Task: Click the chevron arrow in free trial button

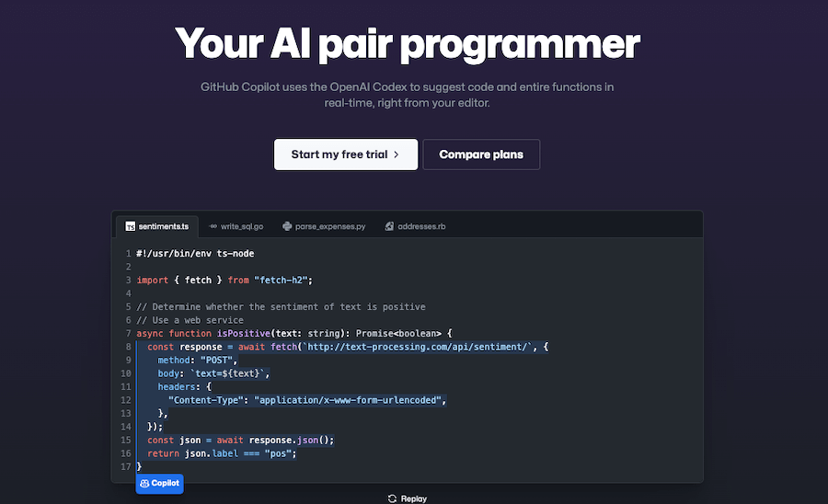Action: click(x=396, y=155)
